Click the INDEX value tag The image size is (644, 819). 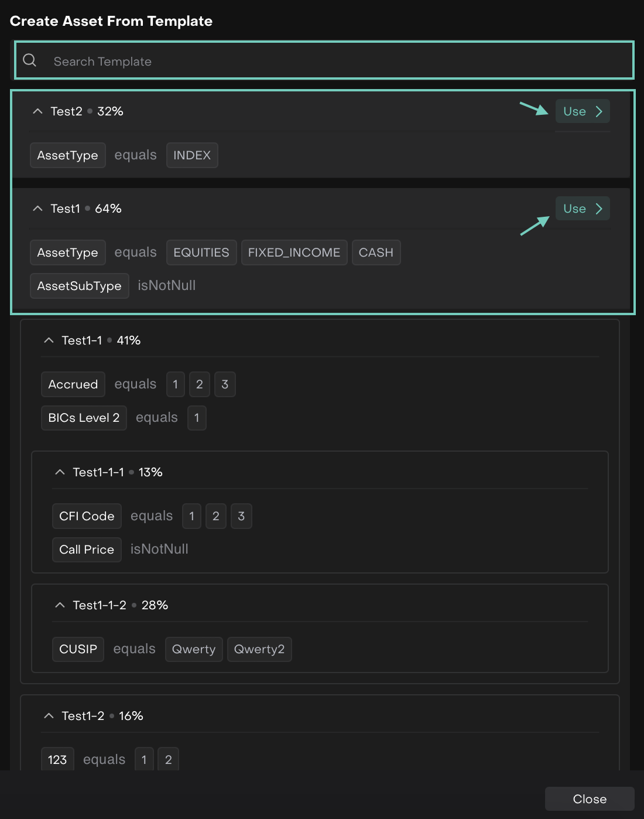point(192,155)
